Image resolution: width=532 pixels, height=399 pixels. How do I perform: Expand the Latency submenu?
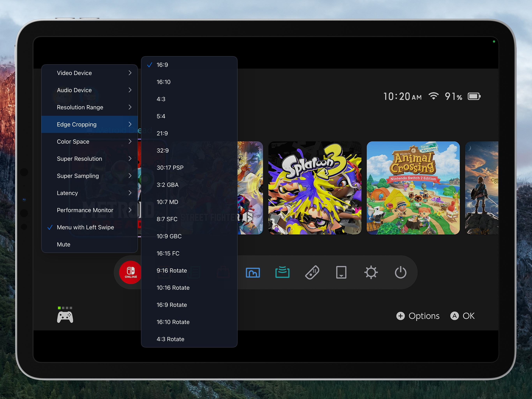[89, 193]
